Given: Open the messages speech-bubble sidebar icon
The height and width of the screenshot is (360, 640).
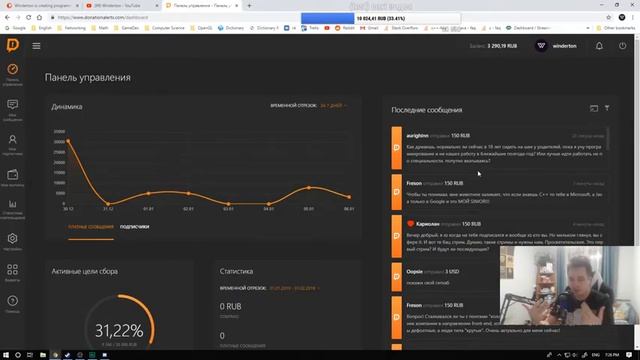Looking at the screenshot, I should [13, 104].
